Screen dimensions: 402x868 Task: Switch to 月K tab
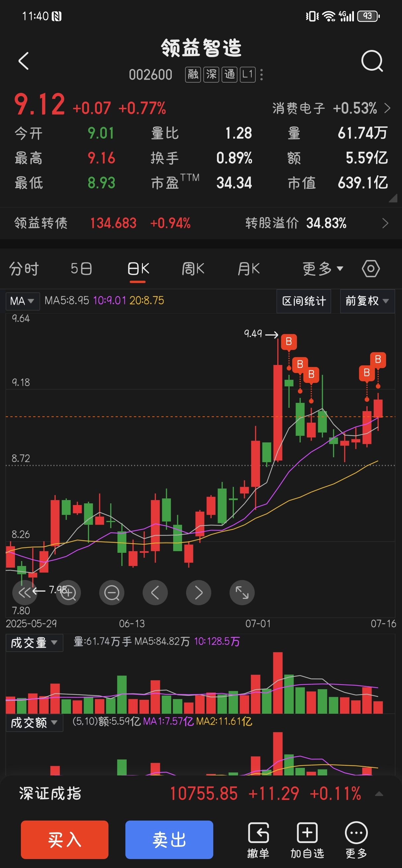pyautogui.click(x=249, y=268)
